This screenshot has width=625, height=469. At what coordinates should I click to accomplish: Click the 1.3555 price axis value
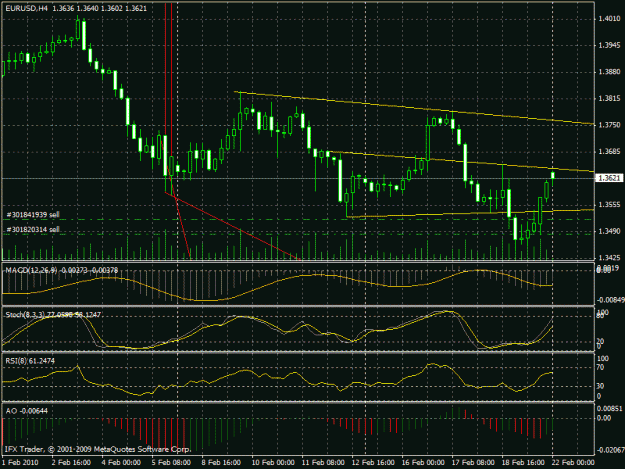(x=609, y=204)
